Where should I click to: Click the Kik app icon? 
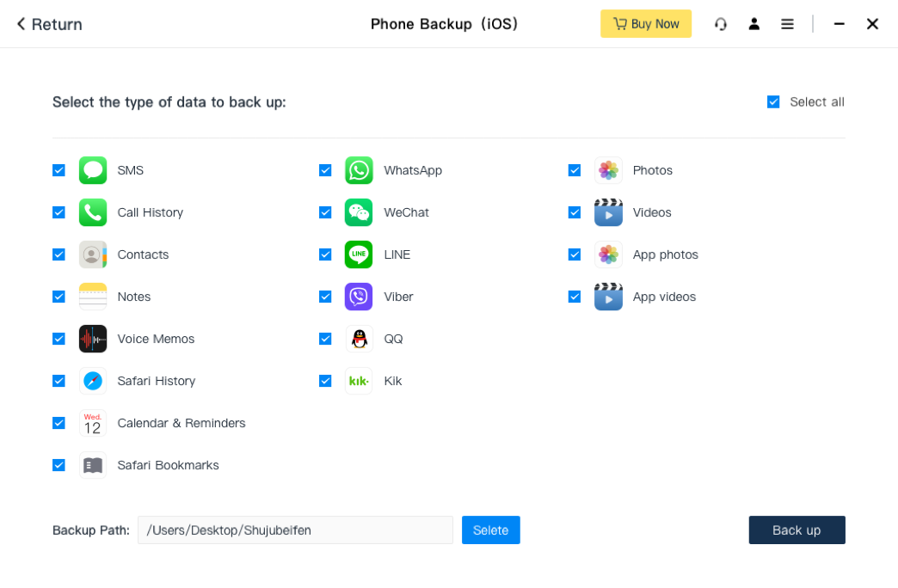[359, 381]
